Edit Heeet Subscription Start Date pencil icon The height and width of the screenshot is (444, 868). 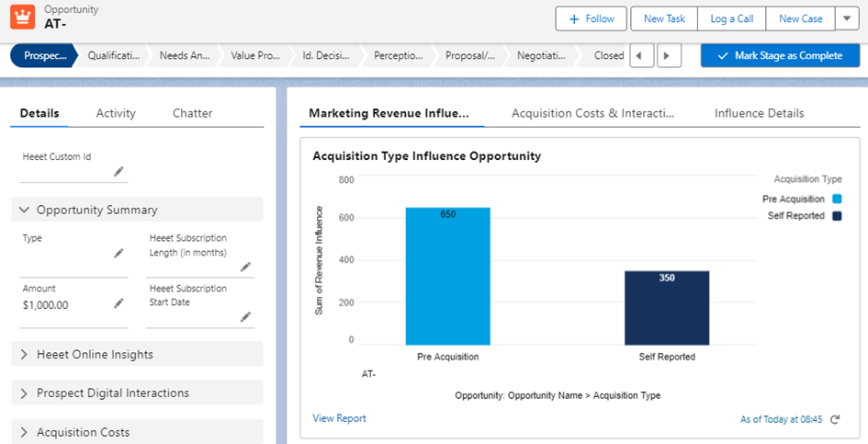click(246, 317)
